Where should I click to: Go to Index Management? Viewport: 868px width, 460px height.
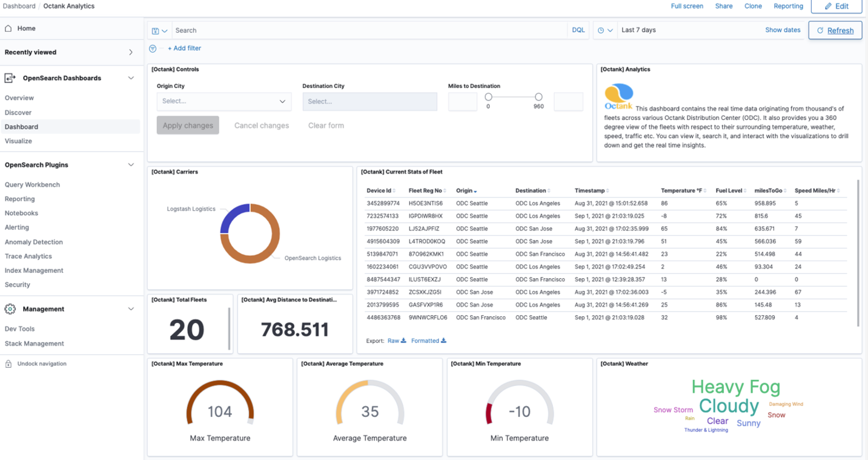34,270
